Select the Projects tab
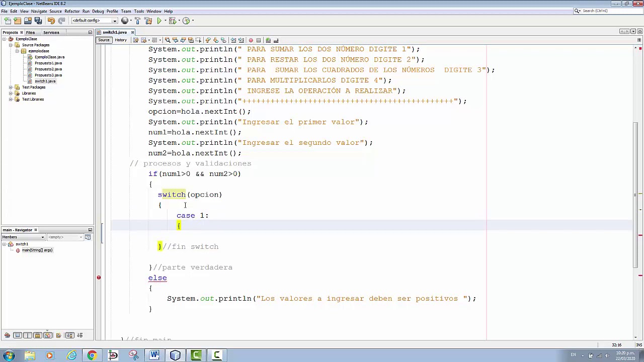Screen dimensions: 644x362 [10, 32]
